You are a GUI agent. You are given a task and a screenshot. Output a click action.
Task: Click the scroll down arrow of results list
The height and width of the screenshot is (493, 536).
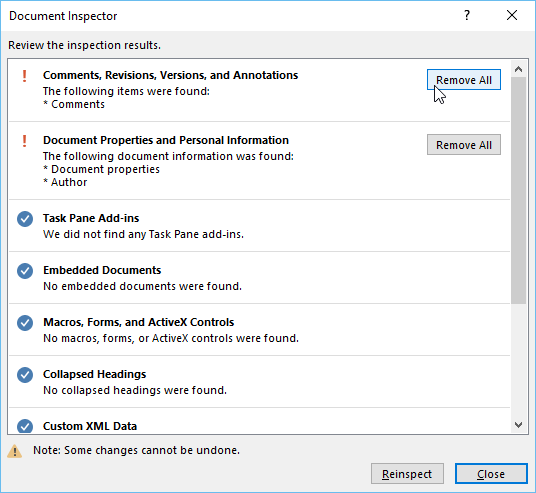(x=519, y=425)
